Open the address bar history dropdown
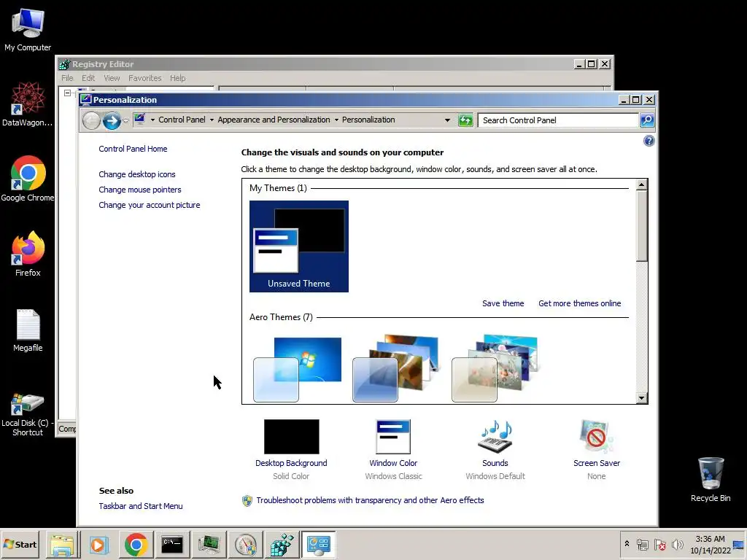Viewport: 747px width, 560px height. click(x=447, y=120)
